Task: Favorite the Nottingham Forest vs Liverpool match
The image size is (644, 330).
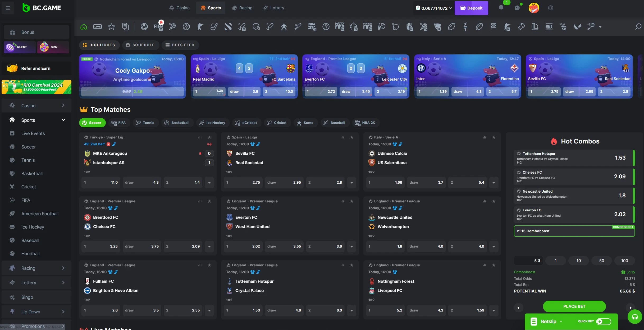Action: 494,265
